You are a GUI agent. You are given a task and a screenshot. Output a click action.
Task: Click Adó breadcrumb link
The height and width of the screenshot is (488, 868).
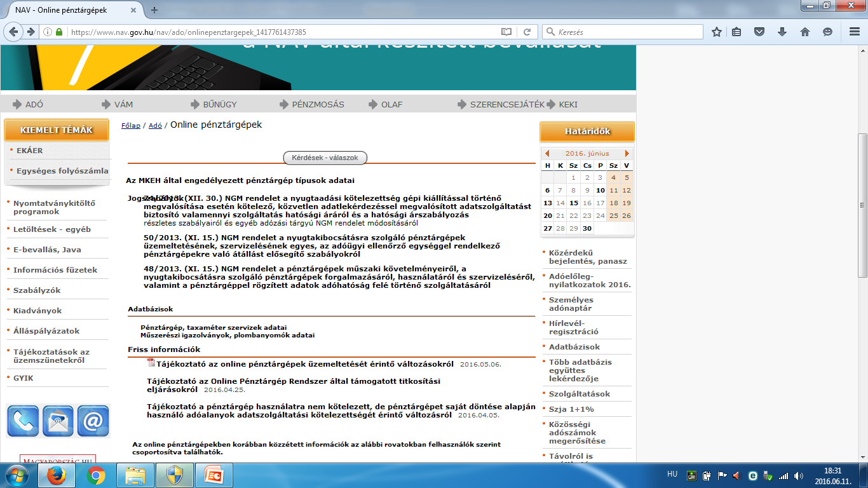tap(155, 126)
